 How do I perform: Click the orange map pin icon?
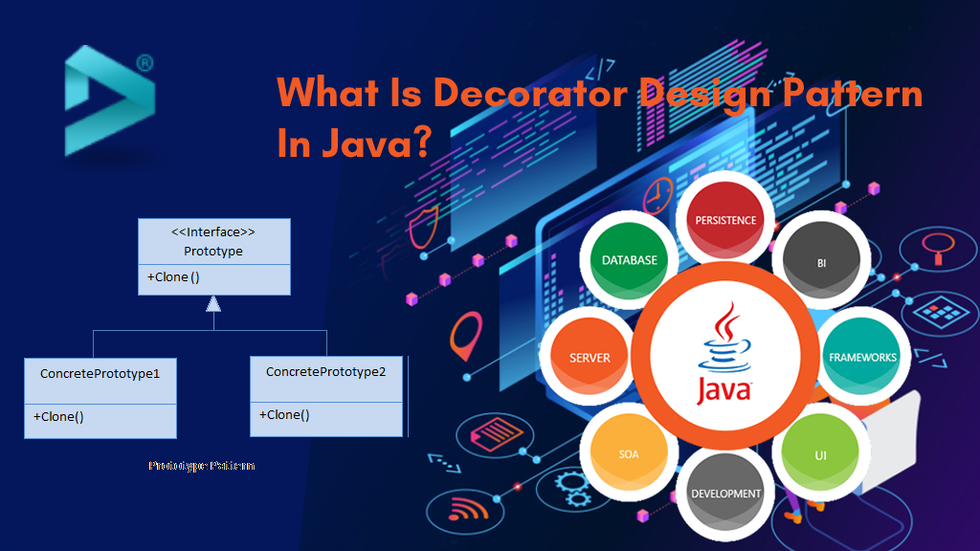point(466,336)
